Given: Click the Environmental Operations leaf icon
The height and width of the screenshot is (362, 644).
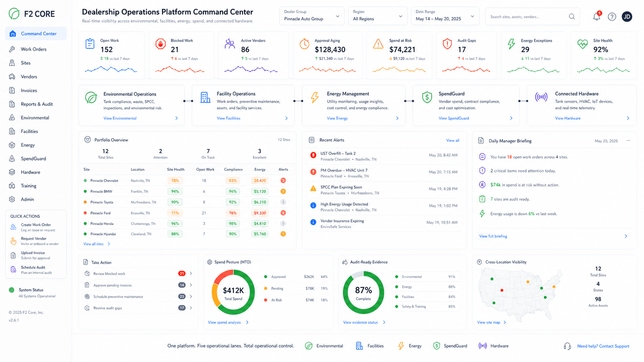Looking at the screenshot, I should (x=91, y=98).
